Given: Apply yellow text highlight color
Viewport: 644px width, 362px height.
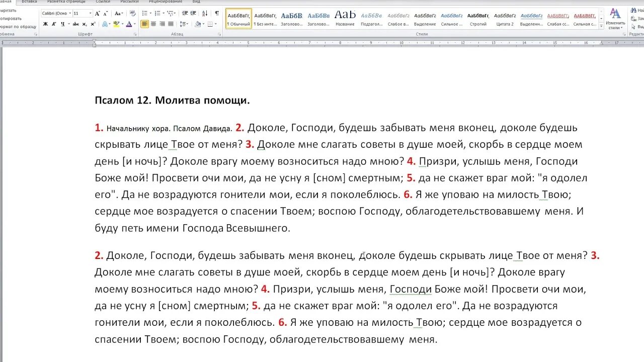Looking at the screenshot, I should point(116,24).
